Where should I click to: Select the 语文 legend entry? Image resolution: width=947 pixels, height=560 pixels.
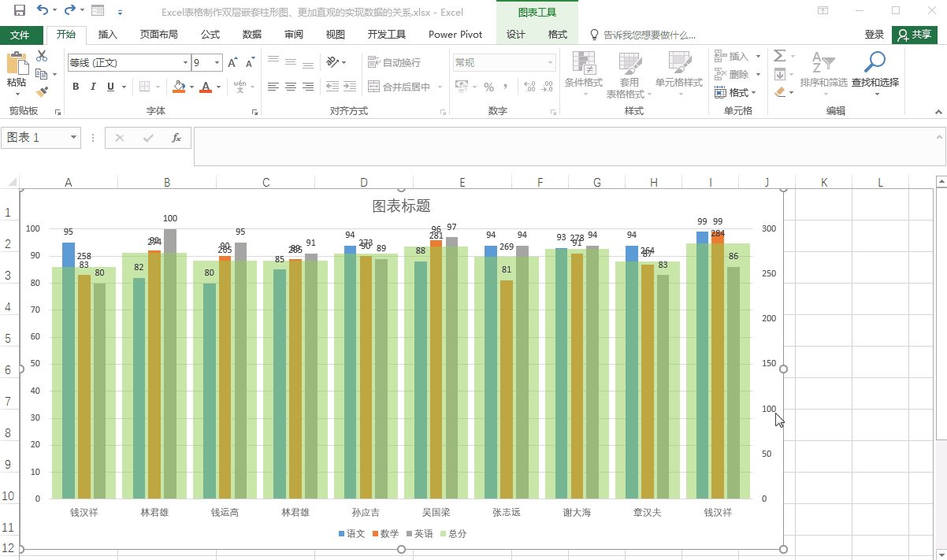pos(352,533)
